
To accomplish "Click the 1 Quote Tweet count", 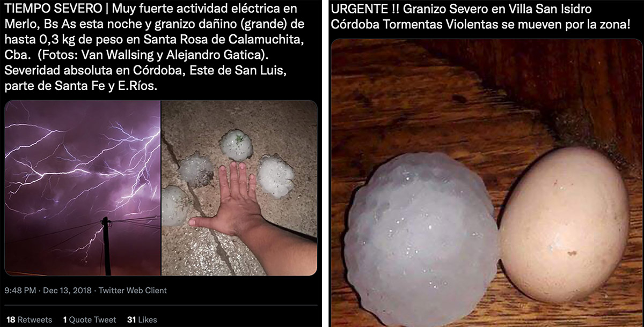I will [90, 319].
